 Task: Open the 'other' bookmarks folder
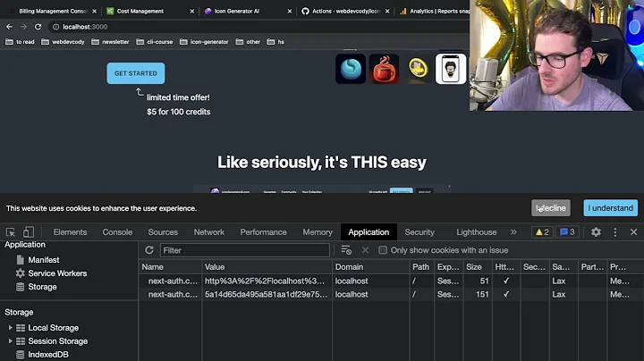point(248,42)
